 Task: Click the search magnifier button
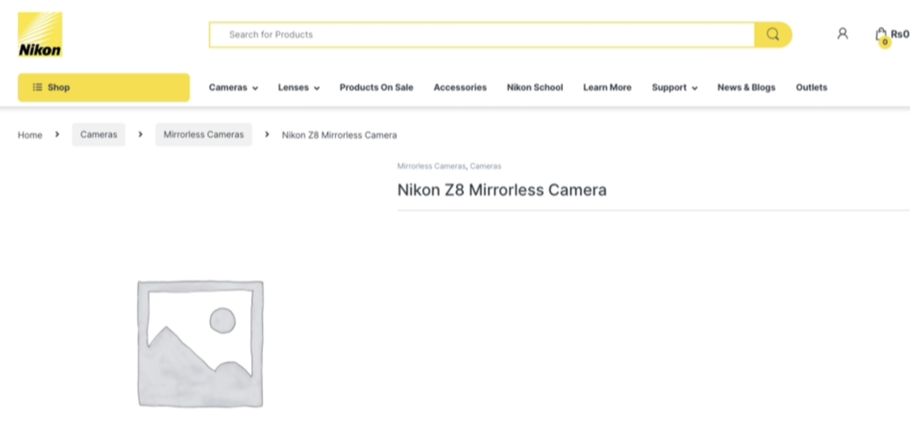click(773, 35)
